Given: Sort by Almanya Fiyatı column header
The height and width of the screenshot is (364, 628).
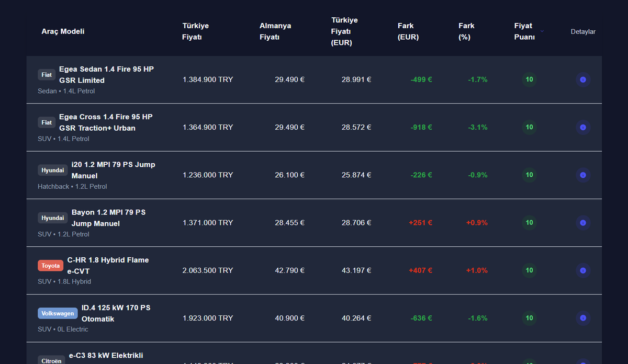Looking at the screenshot, I should point(275,31).
